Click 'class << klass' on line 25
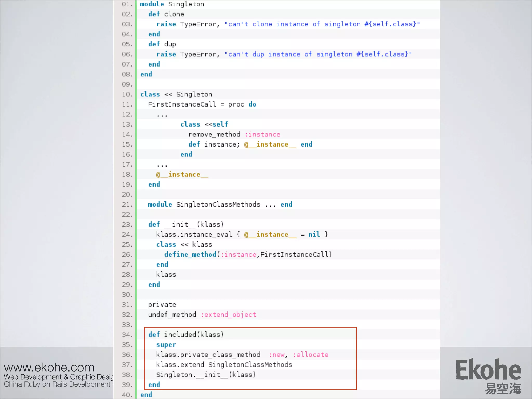532x399 pixels. point(184,244)
